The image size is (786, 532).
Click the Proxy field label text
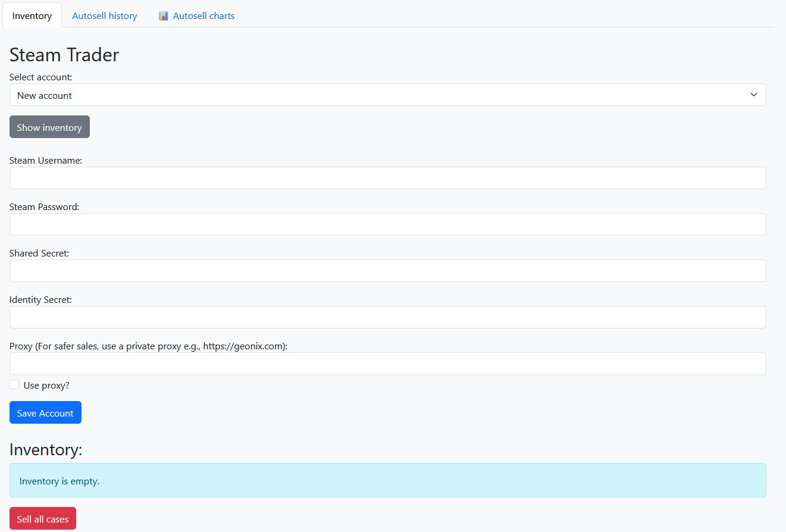[x=148, y=346]
